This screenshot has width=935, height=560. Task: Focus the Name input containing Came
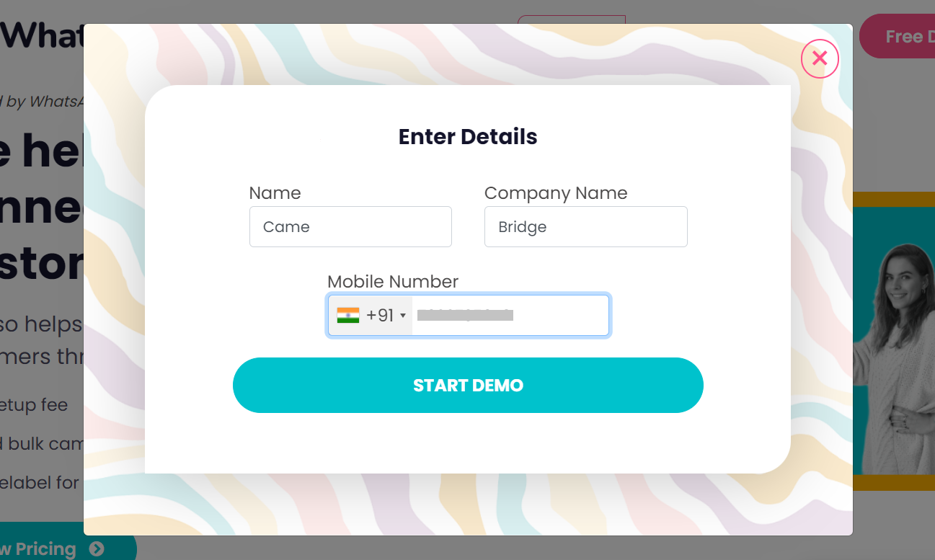(350, 227)
